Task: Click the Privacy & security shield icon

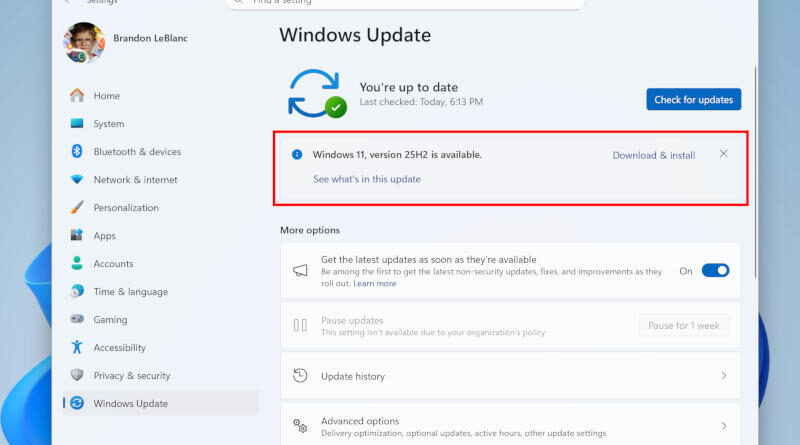Action: tap(77, 375)
